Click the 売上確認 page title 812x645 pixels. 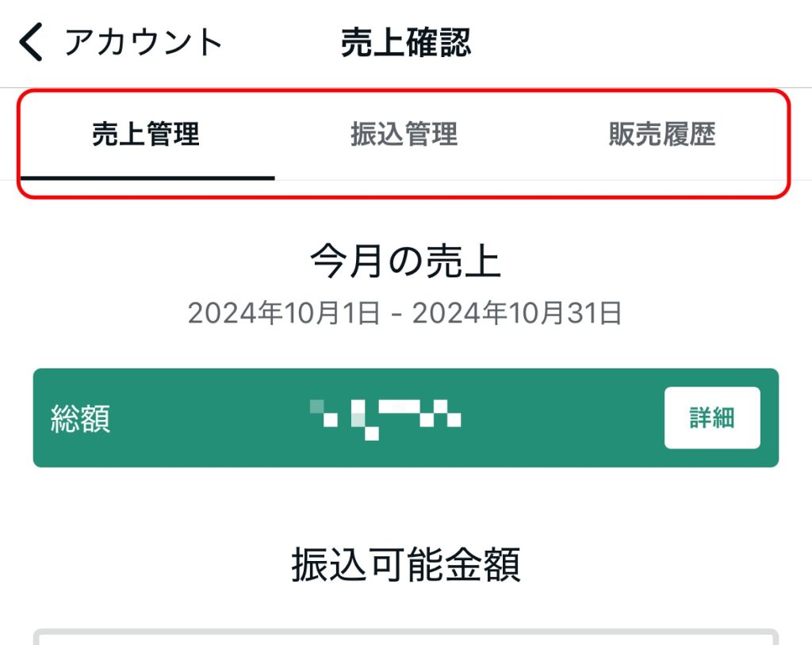point(406,43)
